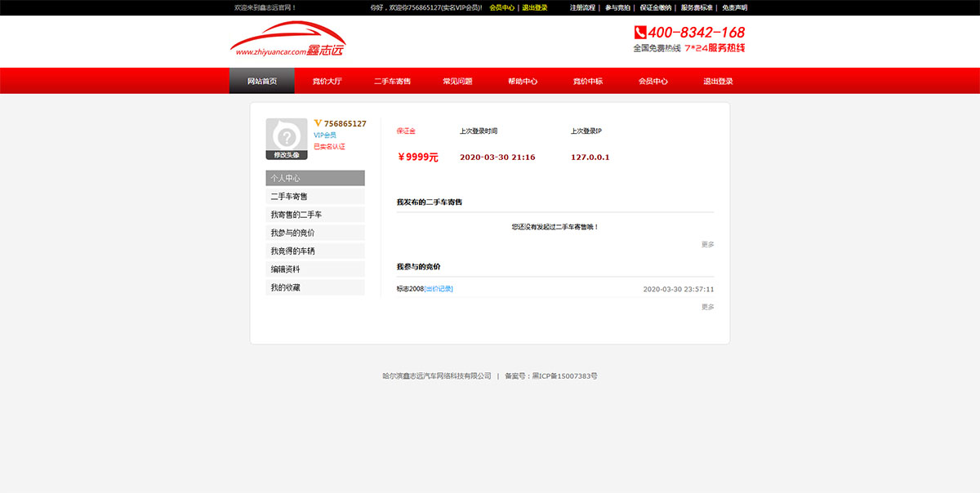This screenshot has height=493, width=980.
Task: Open the 竞价大厅 navigation tab
Action: (x=327, y=81)
